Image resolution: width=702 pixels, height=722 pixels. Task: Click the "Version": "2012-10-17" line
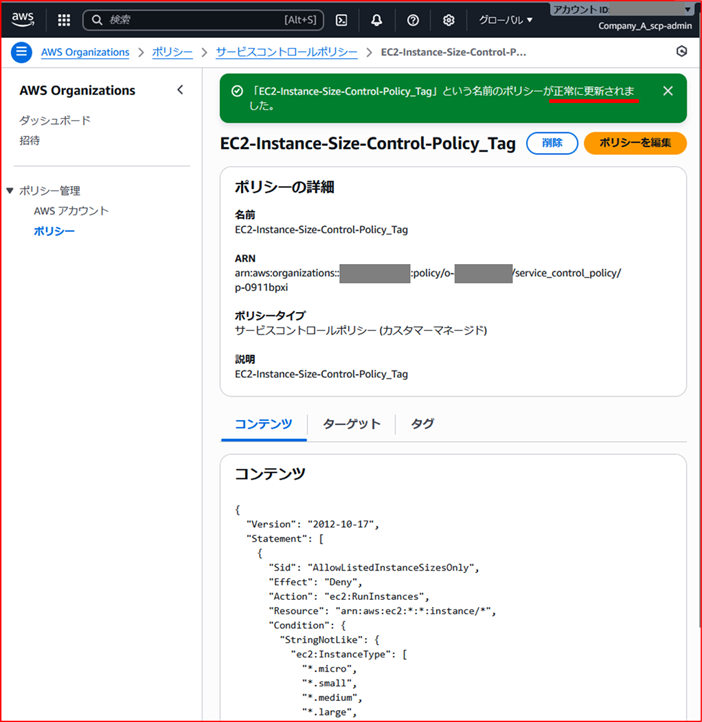pos(313,524)
